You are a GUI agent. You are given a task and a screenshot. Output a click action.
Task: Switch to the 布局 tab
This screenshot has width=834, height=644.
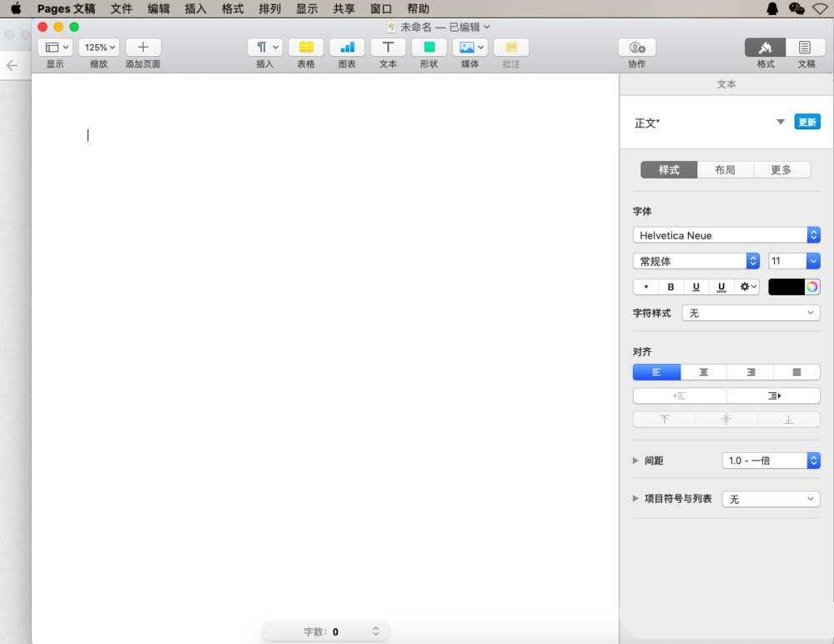tap(725, 169)
